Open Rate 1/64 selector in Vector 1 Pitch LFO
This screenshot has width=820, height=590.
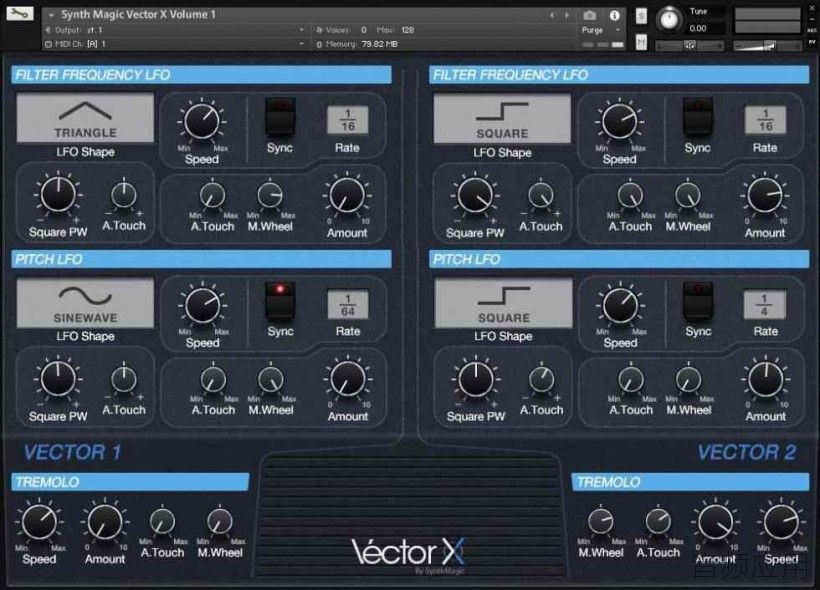click(348, 304)
